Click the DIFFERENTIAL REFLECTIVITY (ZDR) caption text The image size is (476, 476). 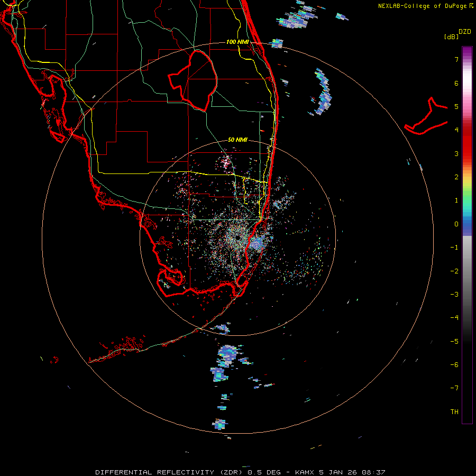pyautogui.click(x=169, y=472)
